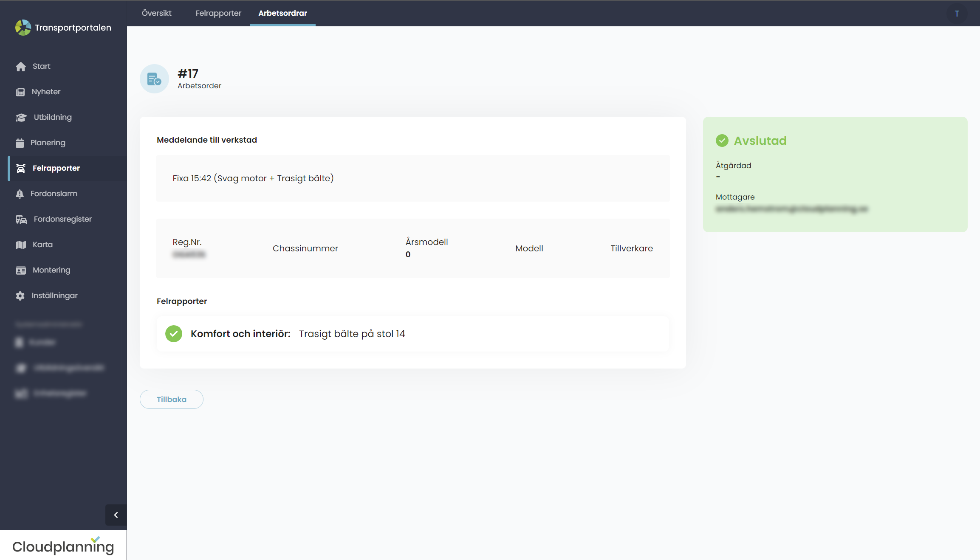Open Karta in the sidebar

[67, 245]
